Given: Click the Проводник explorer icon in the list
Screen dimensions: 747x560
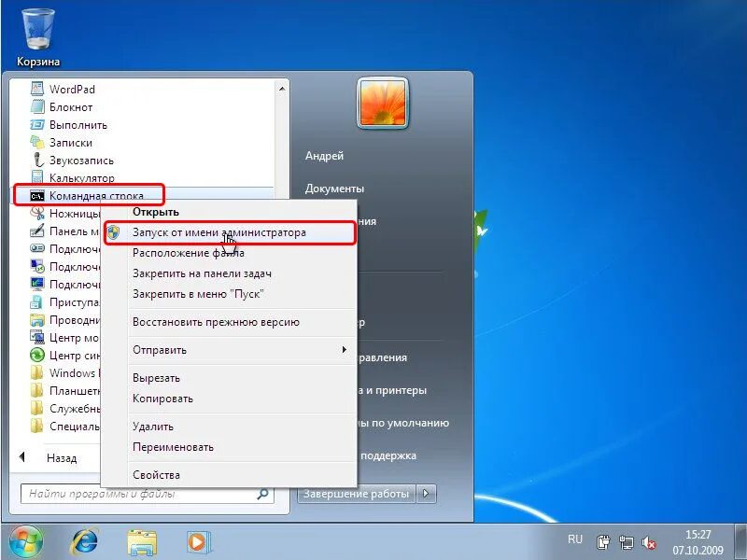Looking at the screenshot, I should coord(36,320).
